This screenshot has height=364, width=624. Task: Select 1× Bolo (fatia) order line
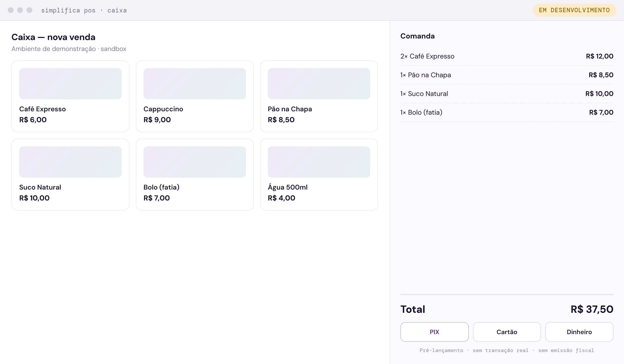coord(507,112)
